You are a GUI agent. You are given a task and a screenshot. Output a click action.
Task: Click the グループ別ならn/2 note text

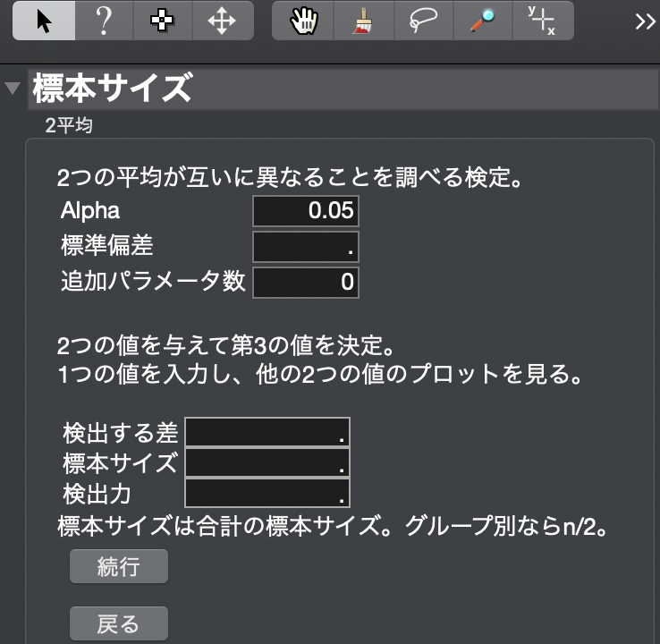506,526
